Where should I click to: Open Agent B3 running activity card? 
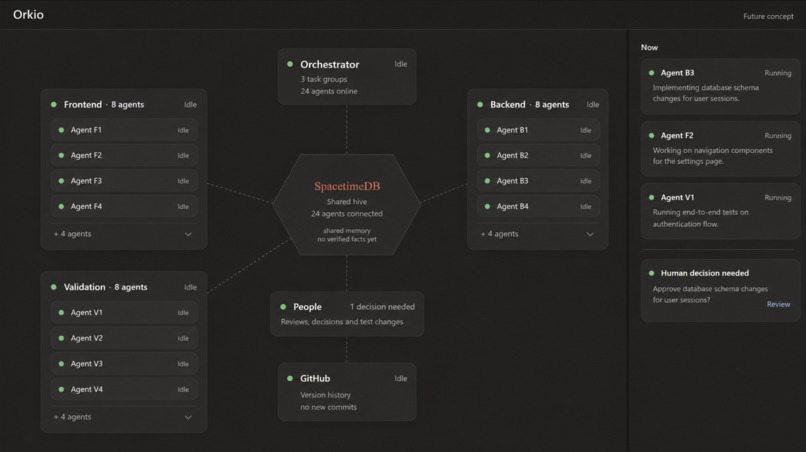(x=720, y=86)
